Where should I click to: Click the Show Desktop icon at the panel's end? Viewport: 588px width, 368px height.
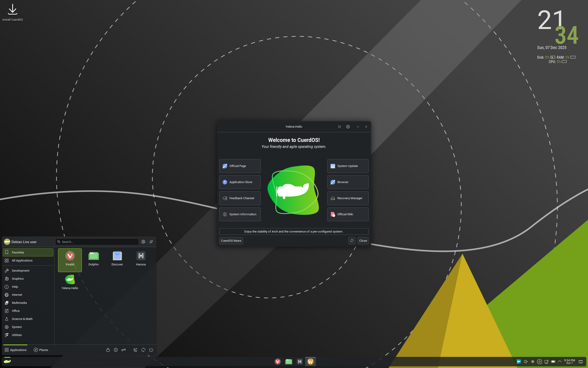tap(581, 361)
